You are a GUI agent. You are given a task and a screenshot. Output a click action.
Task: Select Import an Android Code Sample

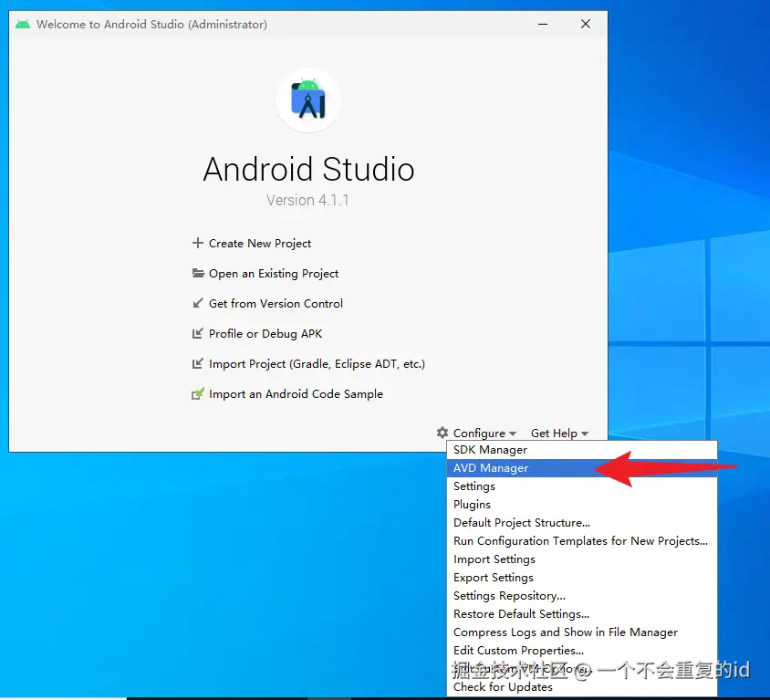tap(296, 394)
